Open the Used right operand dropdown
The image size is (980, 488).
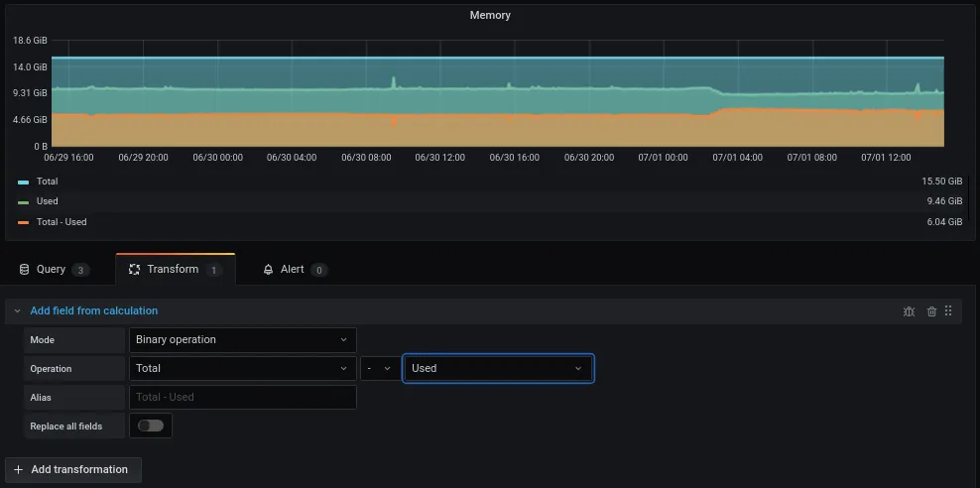(498, 369)
